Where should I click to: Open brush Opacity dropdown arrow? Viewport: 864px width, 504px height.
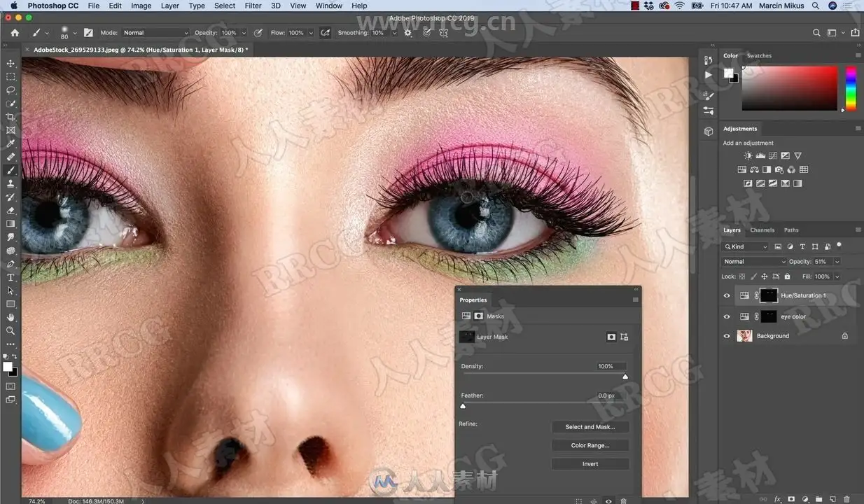(x=244, y=33)
